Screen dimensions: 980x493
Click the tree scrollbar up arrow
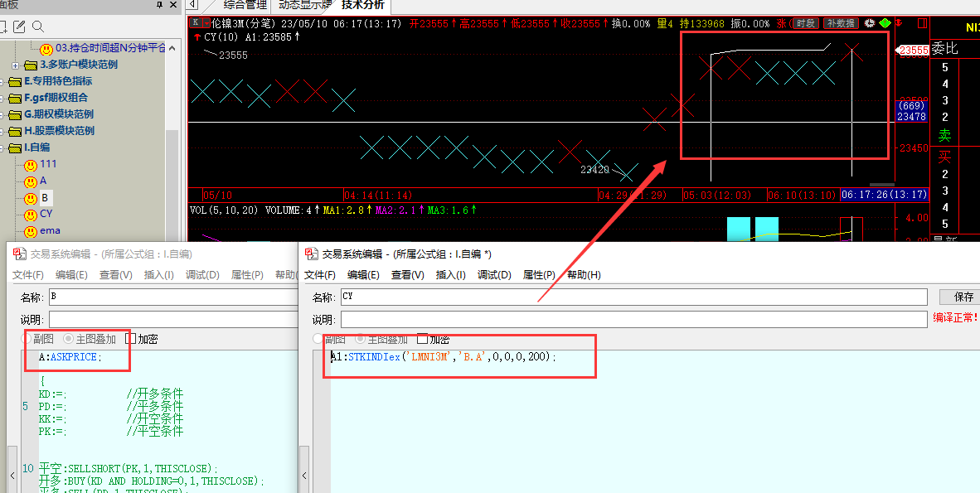pyautogui.click(x=172, y=47)
